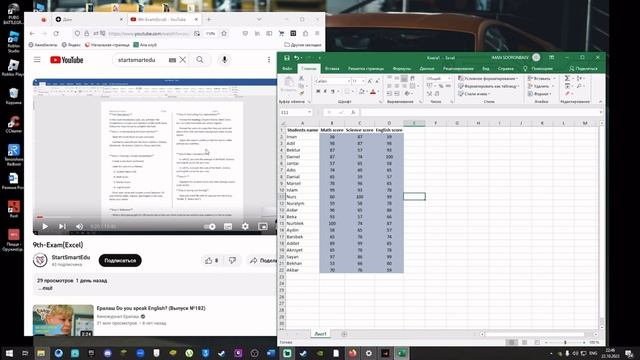Add a new sheet with plus icon
This screenshot has width=640, height=360.
tap(344, 334)
